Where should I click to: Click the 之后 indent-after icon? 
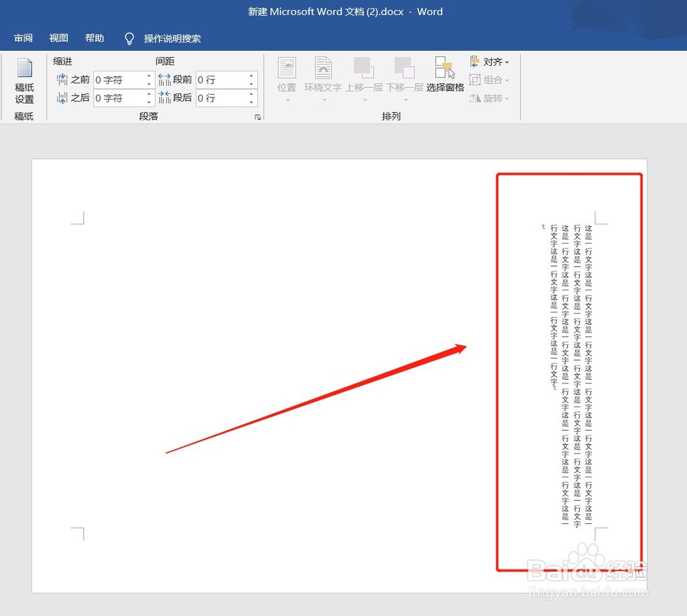(x=62, y=98)
